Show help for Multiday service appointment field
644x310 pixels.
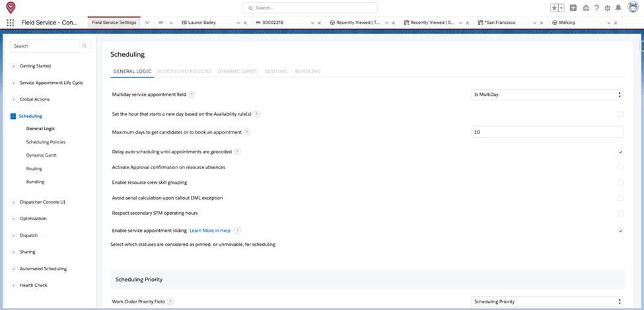coord(192,95)
